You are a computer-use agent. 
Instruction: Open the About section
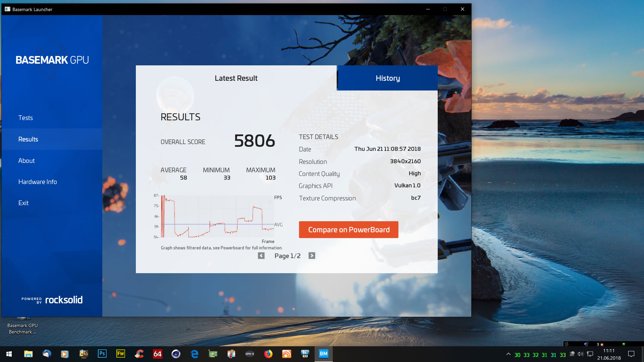26,161
